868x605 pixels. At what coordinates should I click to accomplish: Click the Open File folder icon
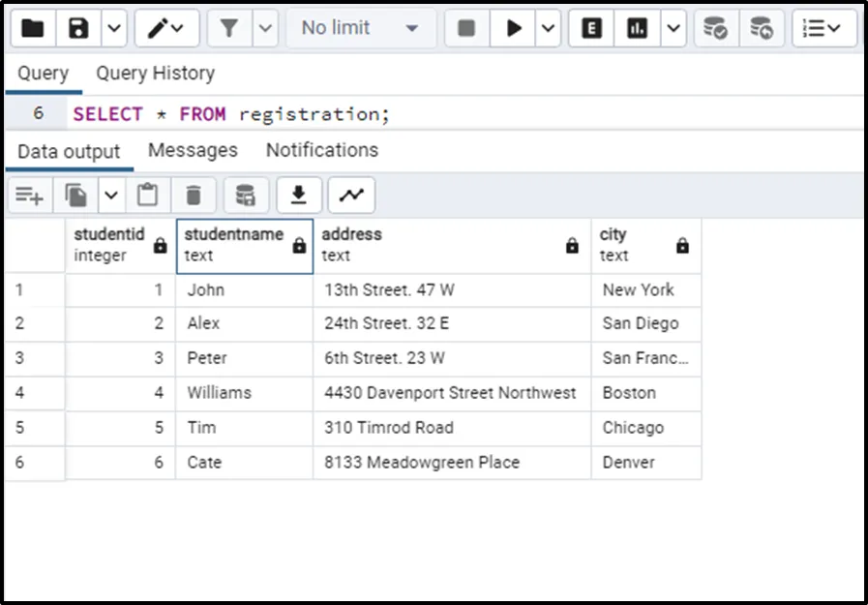[32, 28]
